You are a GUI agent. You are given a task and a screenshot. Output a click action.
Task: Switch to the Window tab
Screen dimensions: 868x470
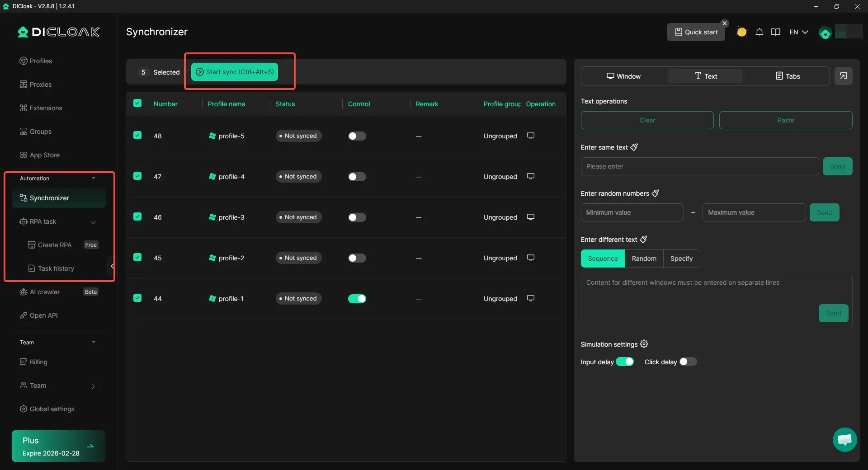[623, 76]
